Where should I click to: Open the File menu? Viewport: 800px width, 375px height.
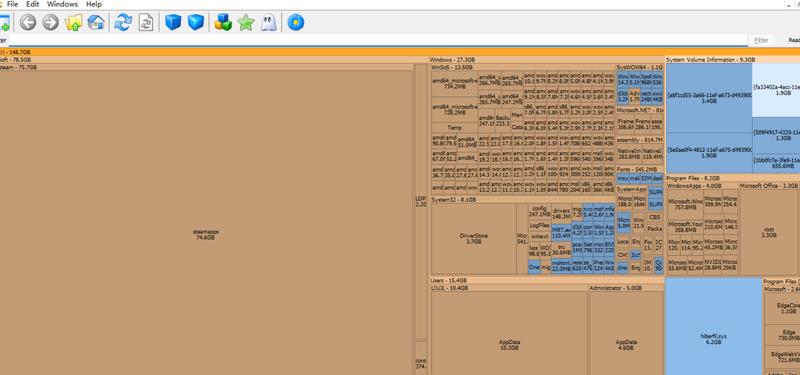(x=12, y=4)
